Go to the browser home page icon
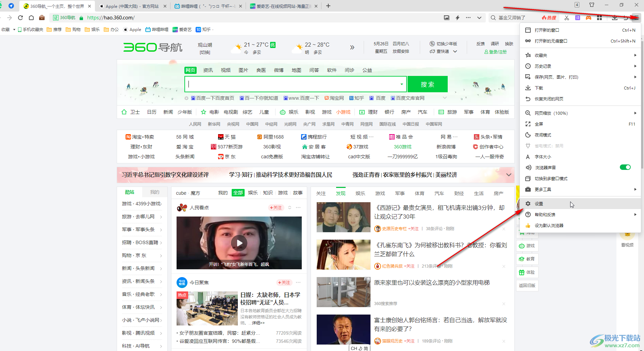644x351 pixels. coord(31,18)
